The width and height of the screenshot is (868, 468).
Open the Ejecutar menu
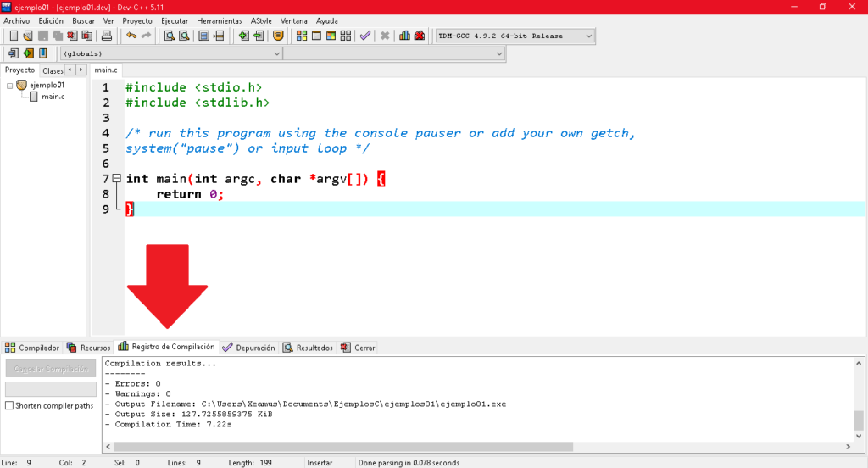click(175, 21)
